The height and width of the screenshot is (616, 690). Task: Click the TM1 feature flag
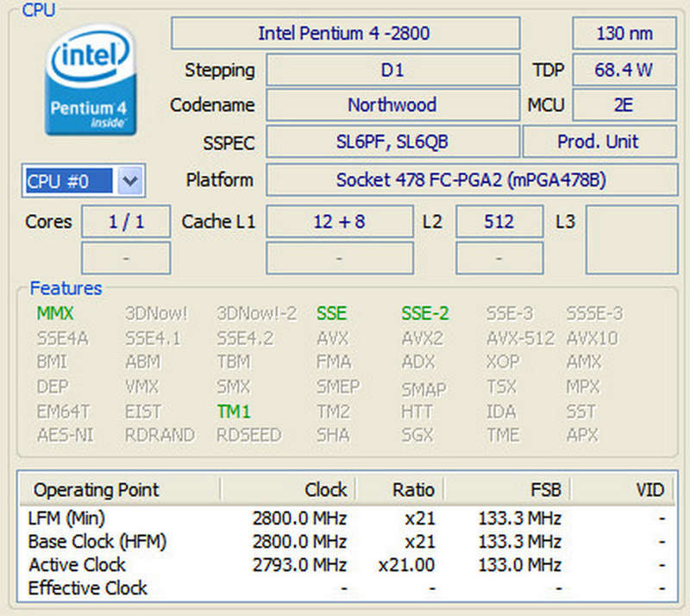click(234, 412)
